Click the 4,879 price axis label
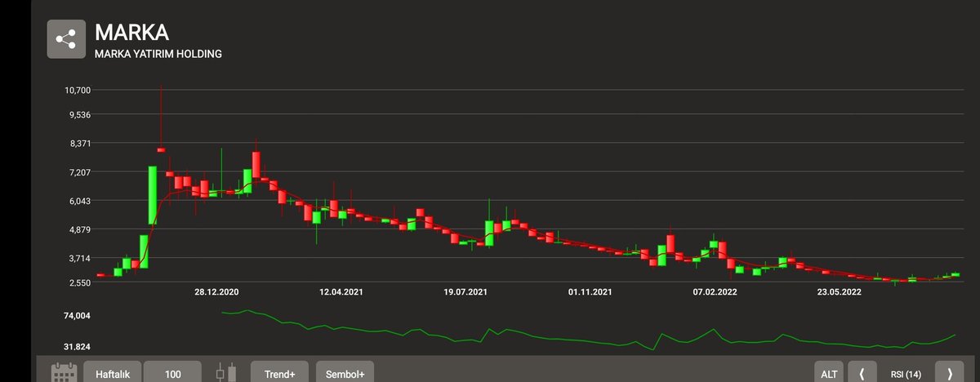Screen dimensions: 980x382 [x=79, y=229]
